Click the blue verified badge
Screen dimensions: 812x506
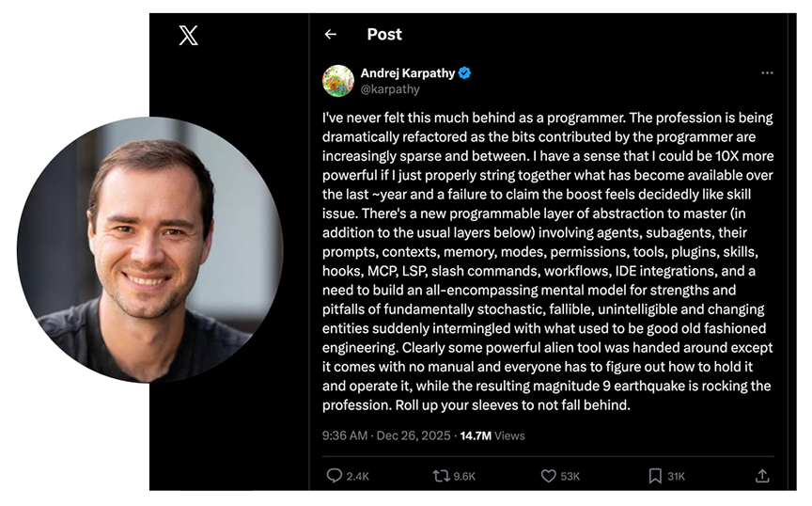point(464,73)
